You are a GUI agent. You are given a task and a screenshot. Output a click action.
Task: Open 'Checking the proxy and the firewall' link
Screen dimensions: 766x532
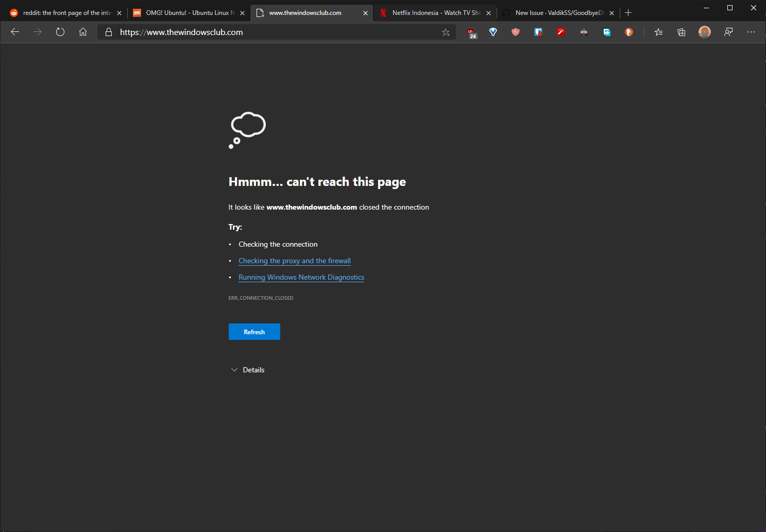pyautogui.click(x=295, y=261)
